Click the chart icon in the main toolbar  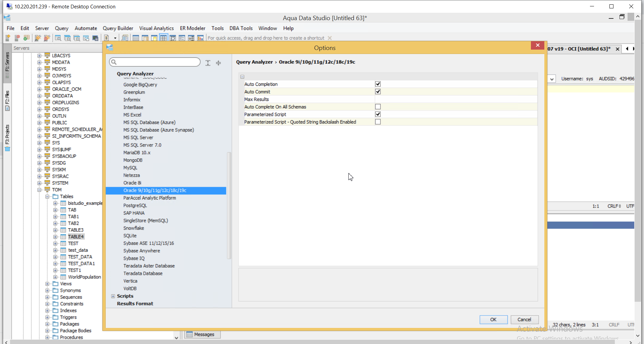coord(200,38)
